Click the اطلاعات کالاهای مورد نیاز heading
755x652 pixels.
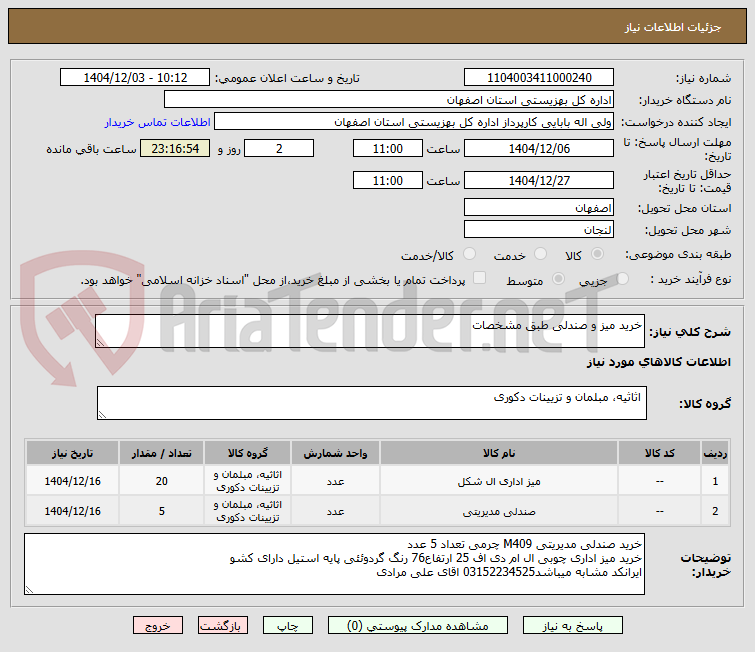pyautogui.click(x=659, y=362)
